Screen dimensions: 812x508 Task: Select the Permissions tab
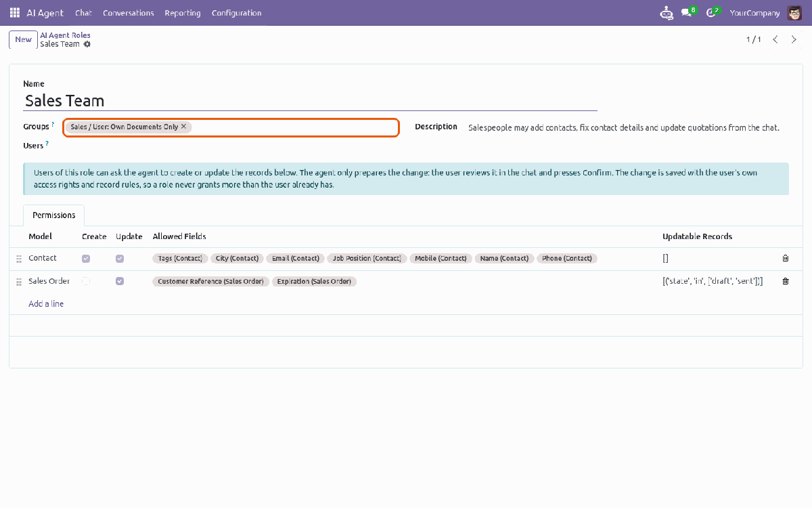(54, 215)
